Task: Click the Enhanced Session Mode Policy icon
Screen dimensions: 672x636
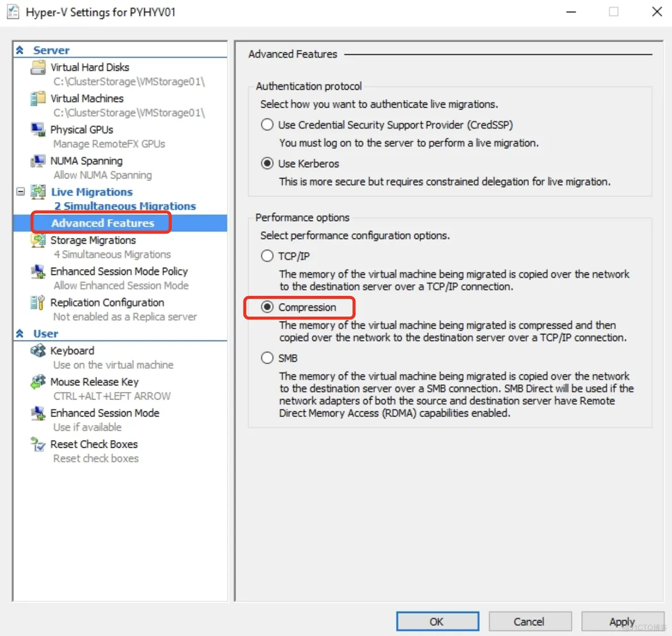Action: (x=37, y=272)
